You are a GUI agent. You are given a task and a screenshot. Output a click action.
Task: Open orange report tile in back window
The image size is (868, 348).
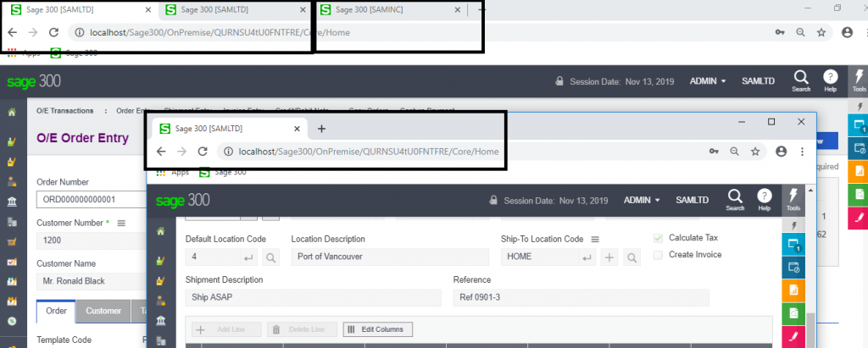point(858,171)
